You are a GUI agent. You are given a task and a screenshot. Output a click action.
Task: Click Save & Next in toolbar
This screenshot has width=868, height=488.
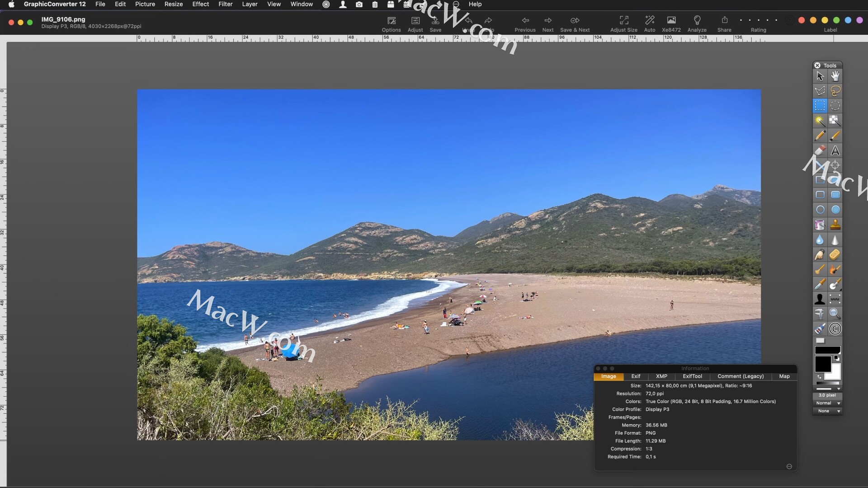(x=575, y=24)
